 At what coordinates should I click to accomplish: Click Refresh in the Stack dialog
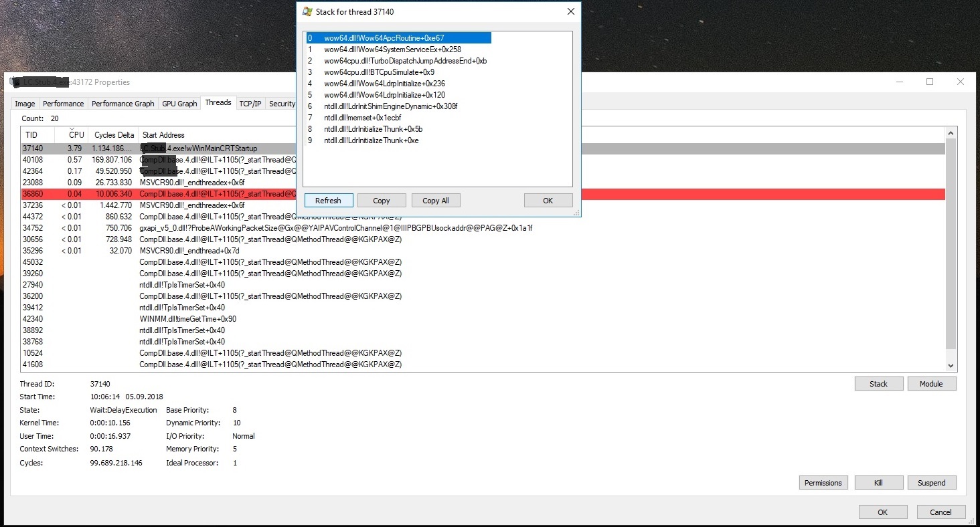point(328,200)
